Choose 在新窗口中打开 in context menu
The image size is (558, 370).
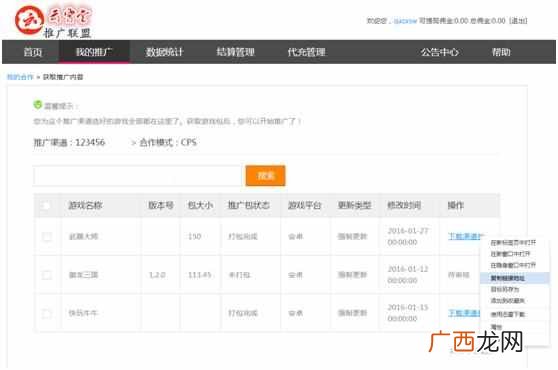pyautogui.click(x=510, y=254)
